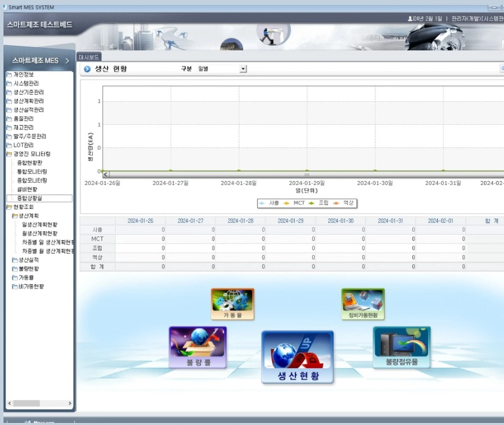
Task: Open the 가동률 picture tile on the dashboard
Action: [x=232, y=304]
